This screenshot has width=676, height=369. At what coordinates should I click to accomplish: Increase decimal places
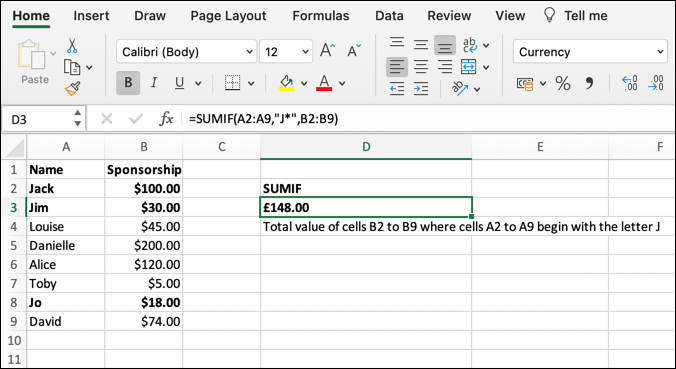(x=629, y=83)
